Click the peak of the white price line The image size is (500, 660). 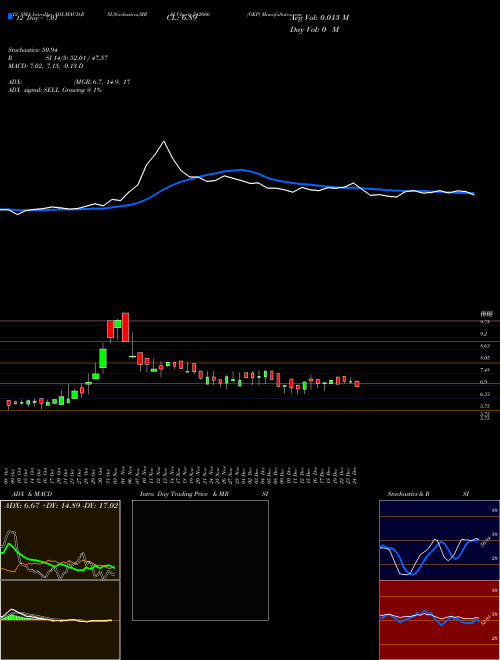[x=164, y=141]
